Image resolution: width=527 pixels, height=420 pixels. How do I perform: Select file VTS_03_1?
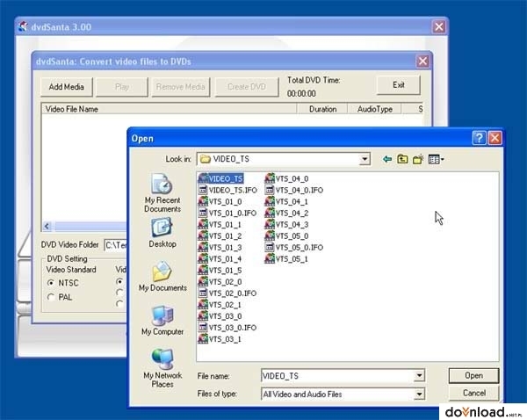click(x=220, y=339)
